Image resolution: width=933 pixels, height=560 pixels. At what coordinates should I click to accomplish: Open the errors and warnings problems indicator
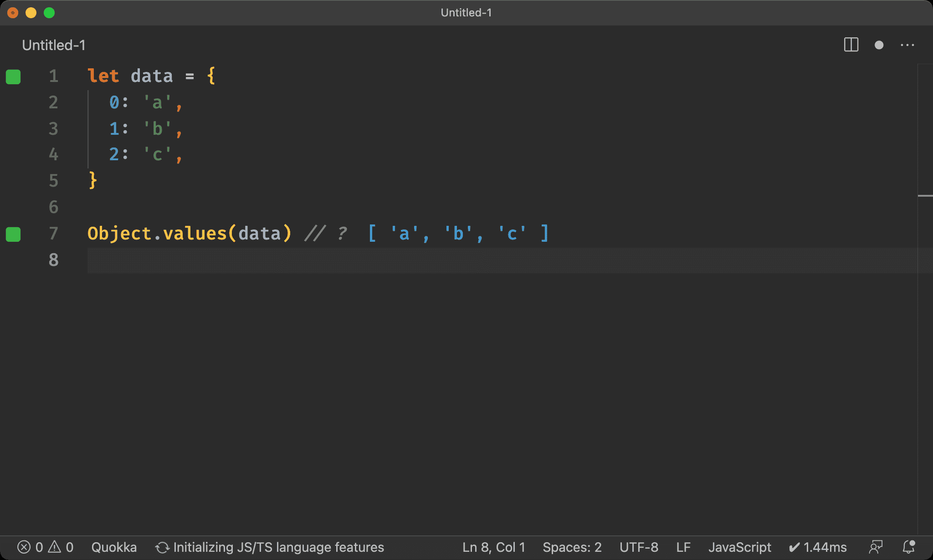coord(45,547)
